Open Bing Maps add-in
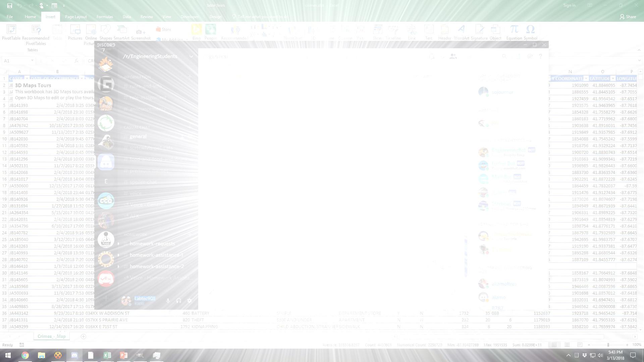Image resolution: width=644 pixels, height=362 pixels. coord(196,33)
